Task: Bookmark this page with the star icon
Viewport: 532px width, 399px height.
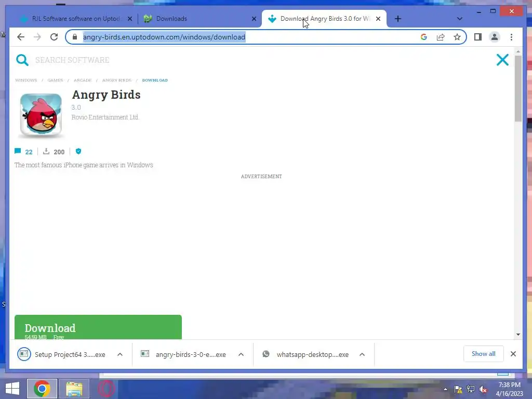Action: click(457, 37)
